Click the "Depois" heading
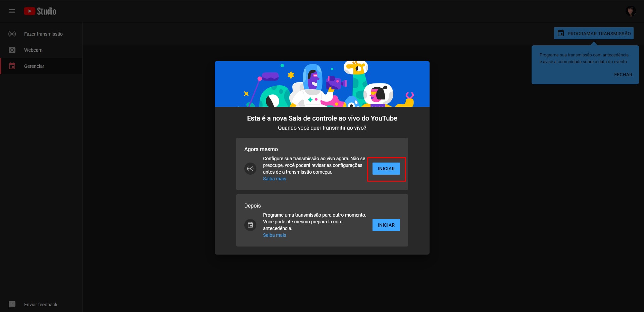 pyautogui.click(x=252, y=206)
